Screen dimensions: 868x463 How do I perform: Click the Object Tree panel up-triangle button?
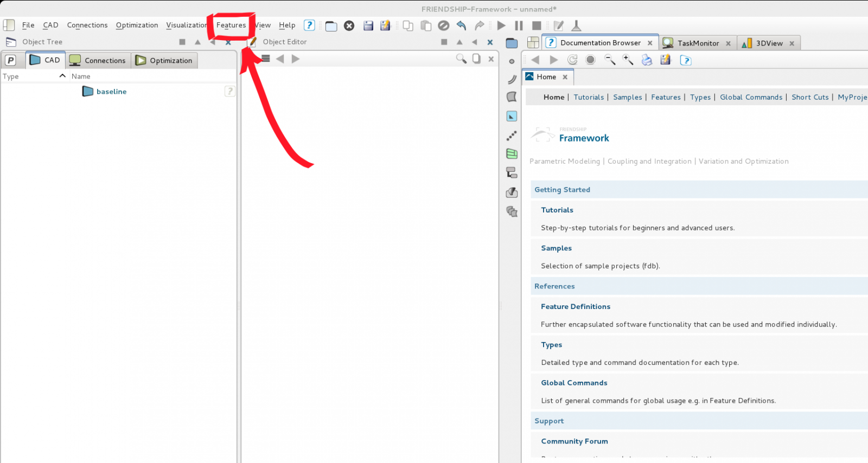tap(197, 42)
